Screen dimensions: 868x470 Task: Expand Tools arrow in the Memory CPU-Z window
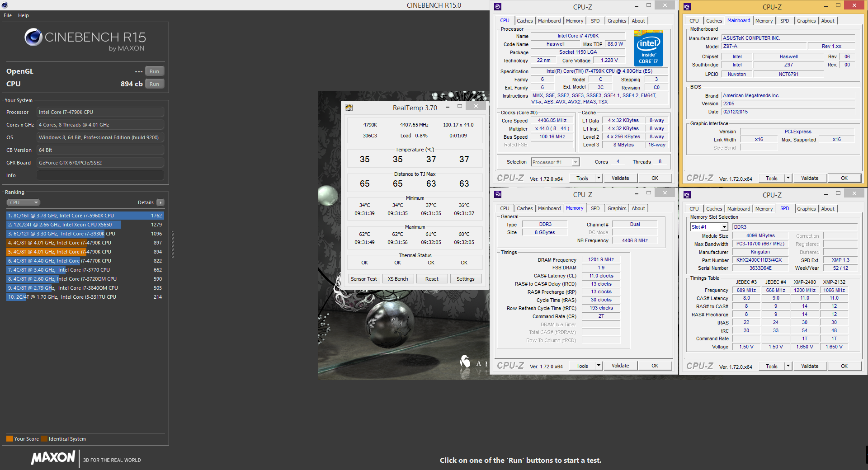click(599, 366)
